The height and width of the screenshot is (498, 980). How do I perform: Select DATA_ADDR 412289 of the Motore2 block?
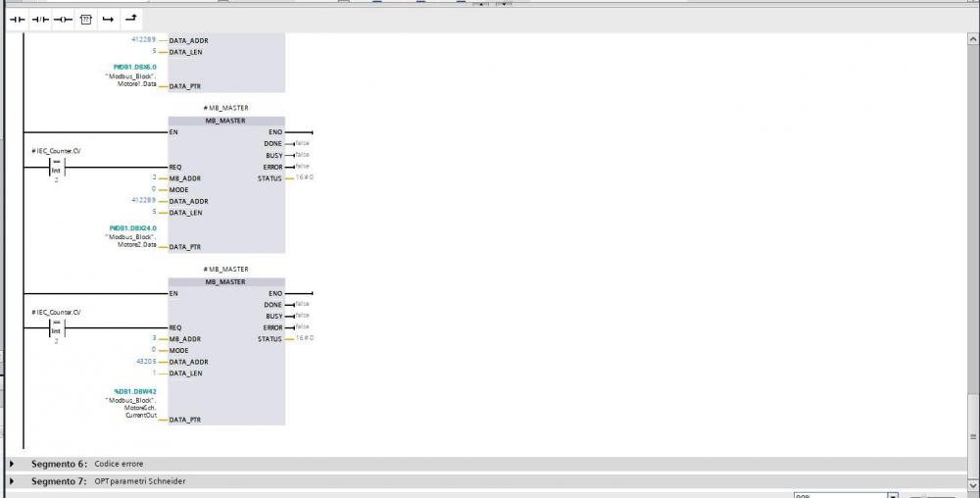[144, 200]
